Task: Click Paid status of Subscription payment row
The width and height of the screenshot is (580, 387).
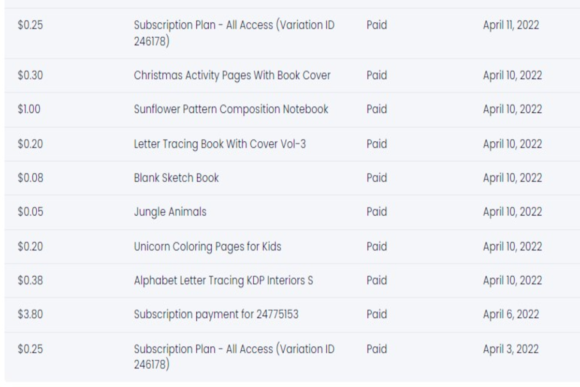Action: (377, 314)
